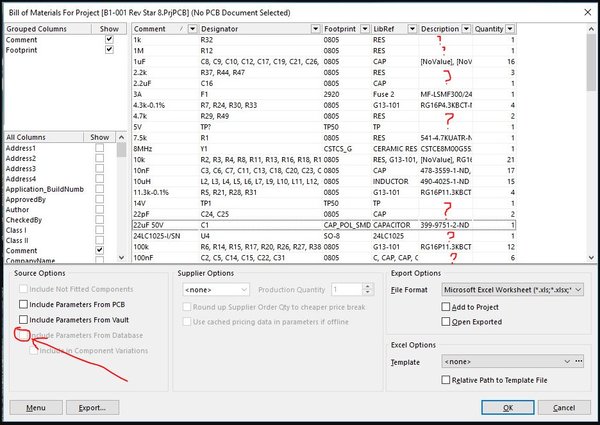The image size is (600, 425).
Task: Click scroll-up arrow of All Columns list
Action: click(121, 137)
